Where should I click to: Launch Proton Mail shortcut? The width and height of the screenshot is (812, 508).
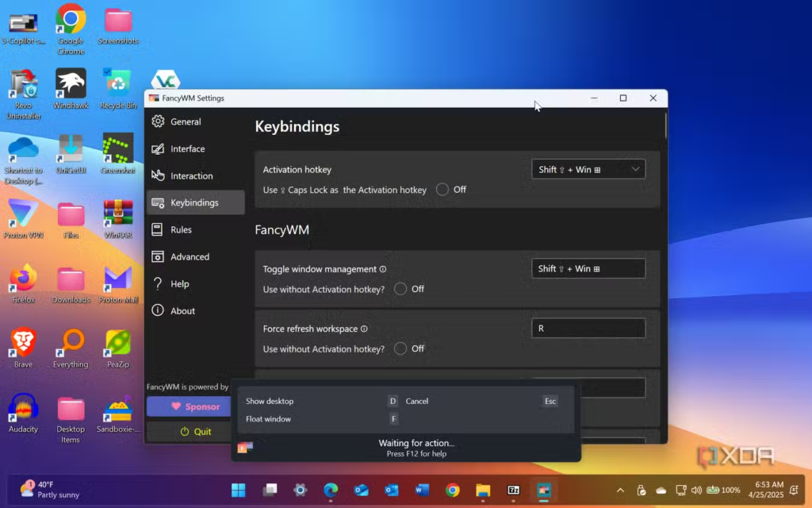pyautogui.click(x=118, y=284)
